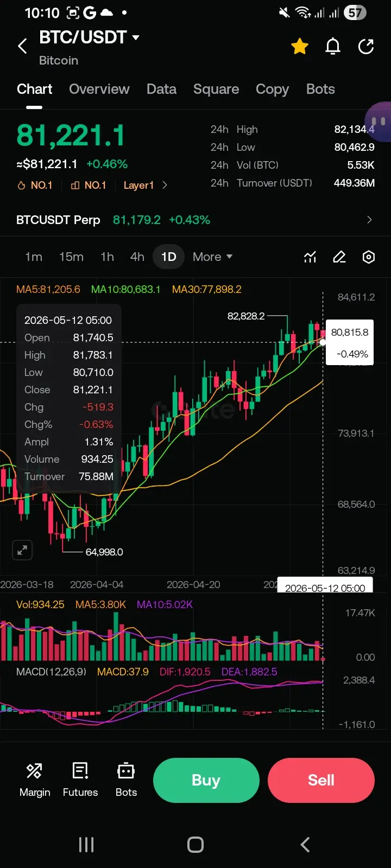The width and height of the screenshot is (391, 868).
Task: Switch to the Chart tab
Action: point(35,89)
